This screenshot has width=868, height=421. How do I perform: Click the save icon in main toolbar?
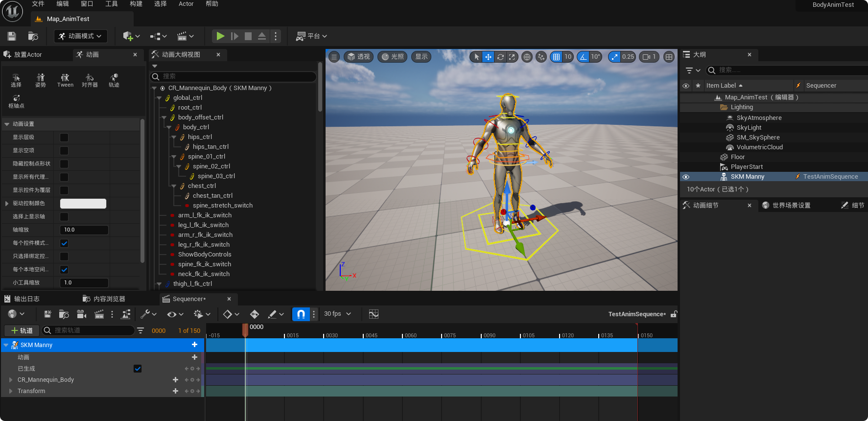12,36
